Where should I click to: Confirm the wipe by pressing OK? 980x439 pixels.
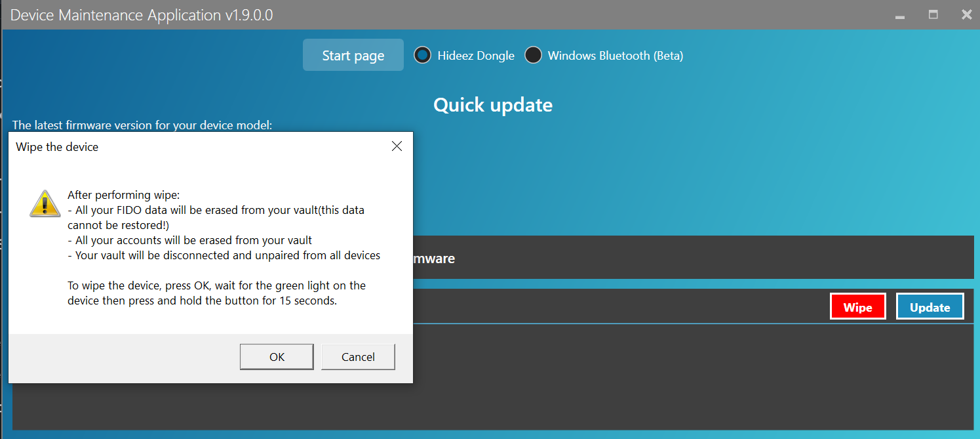(x=277, y=357)
